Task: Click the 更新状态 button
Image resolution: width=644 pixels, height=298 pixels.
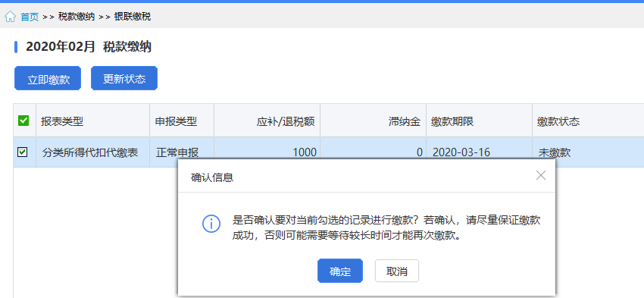Action: coord(124,78)
